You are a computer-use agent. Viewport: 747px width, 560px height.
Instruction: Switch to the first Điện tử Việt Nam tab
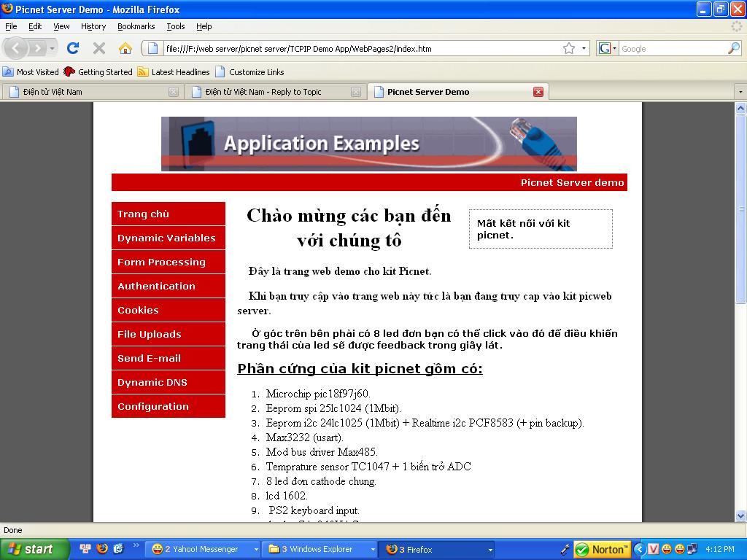pos(93,92)
